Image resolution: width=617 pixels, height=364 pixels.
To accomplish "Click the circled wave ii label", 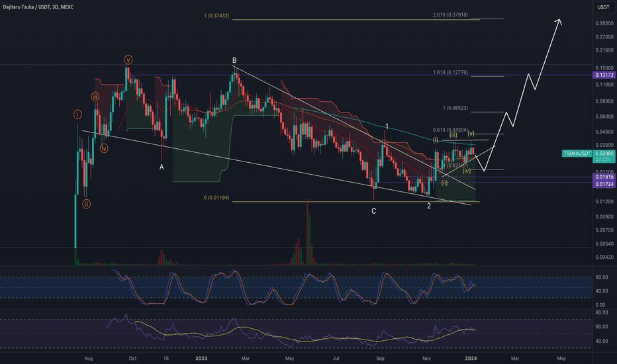I will click(86, 204).
